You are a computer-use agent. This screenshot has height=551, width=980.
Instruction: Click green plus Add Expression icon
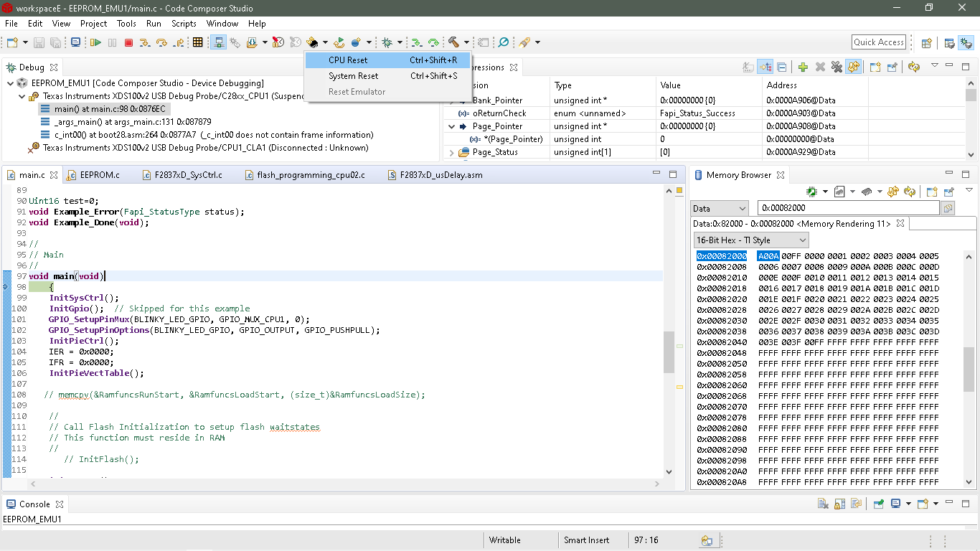[803, 67]
